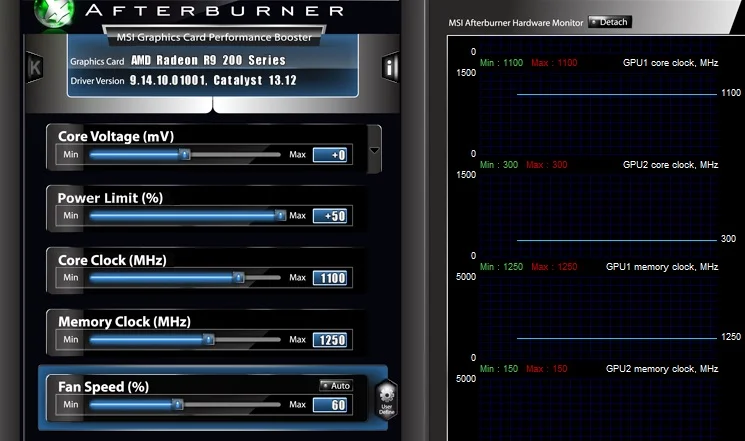This screenshot has width=745, height=441.
Task: Click 'MSI Graphics Card Performance Booster' banner
Action: (x=214, y=37)
